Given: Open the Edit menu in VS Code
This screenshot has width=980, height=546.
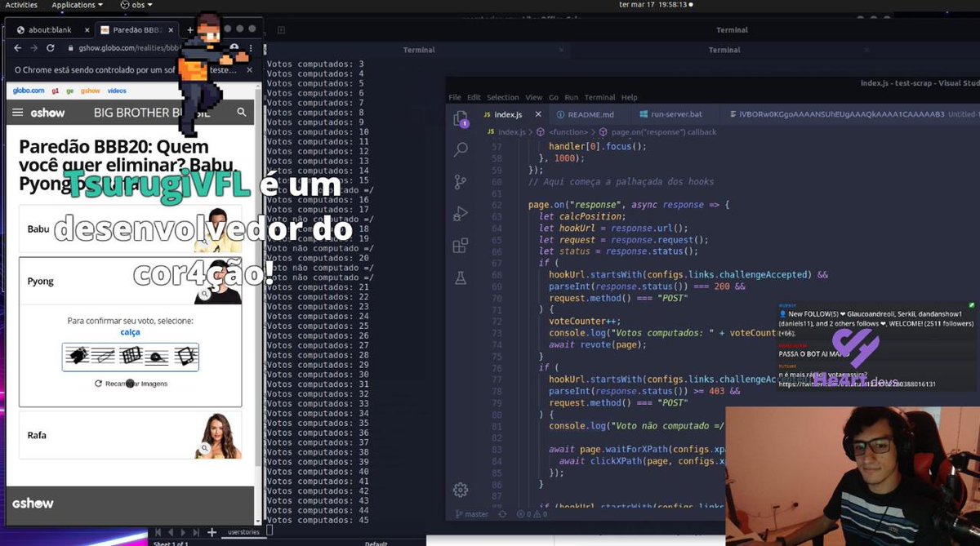Looking at the screenshot, I should click(x=474, y=97).
